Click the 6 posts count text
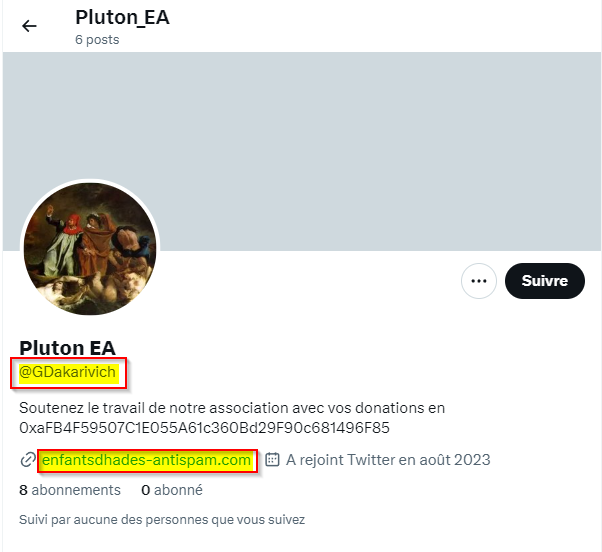This screenshot has width=602, height=552. (x=97, y=40)
